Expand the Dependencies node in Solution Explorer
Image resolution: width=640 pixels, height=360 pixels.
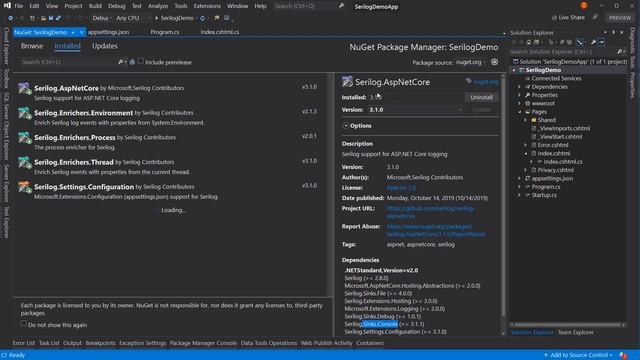[520, 87]
